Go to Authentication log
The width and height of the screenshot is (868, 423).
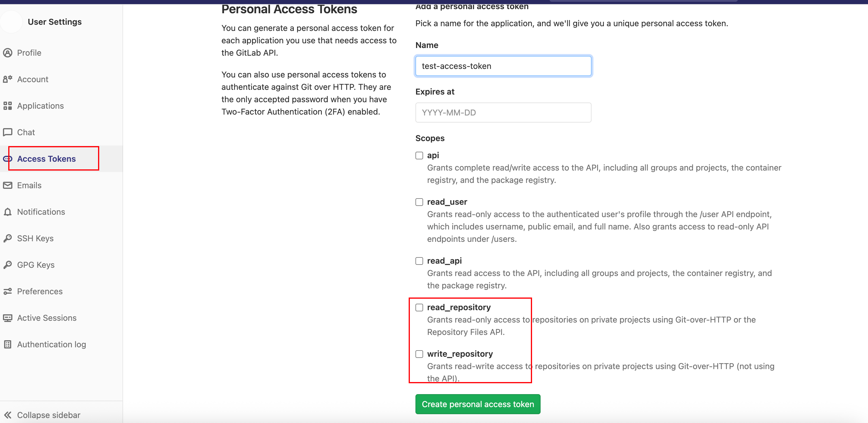tap(52, 344)
